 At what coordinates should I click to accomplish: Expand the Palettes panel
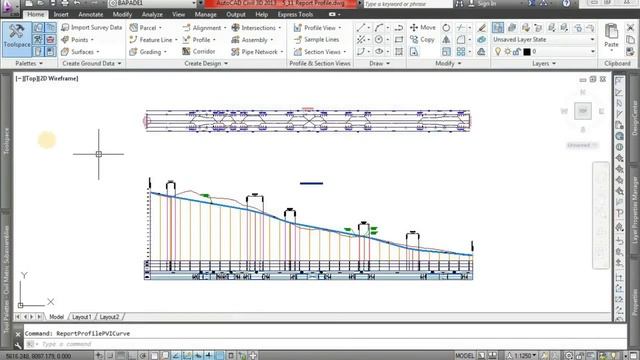[x=29, y=63]
